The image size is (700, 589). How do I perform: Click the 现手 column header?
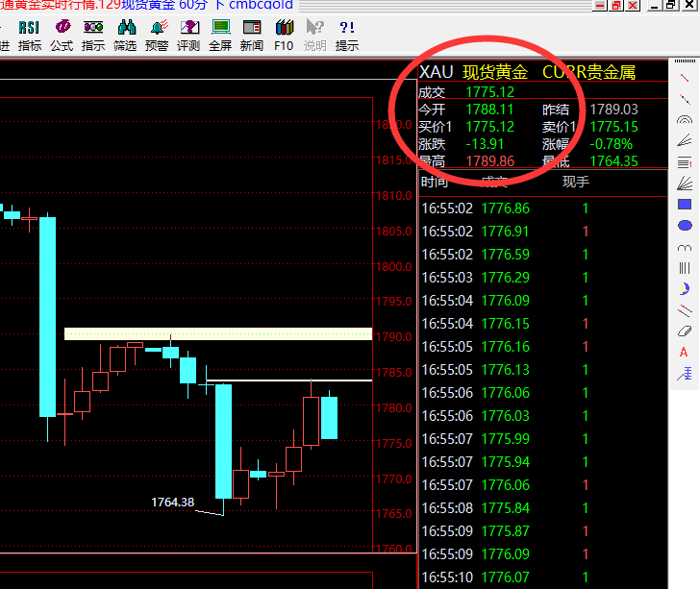click(575, 182)
